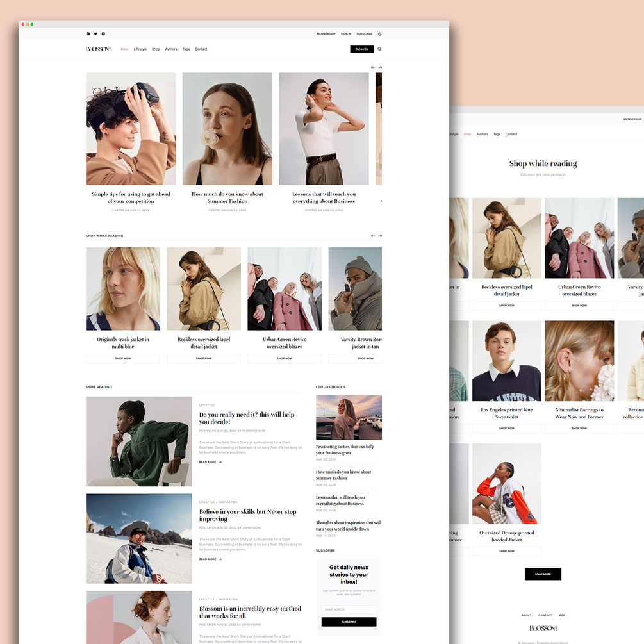Click Shop Now under Oversized Orange printed hooded Jacket
This screenshot has height=644, width=644.
[507, 551]
